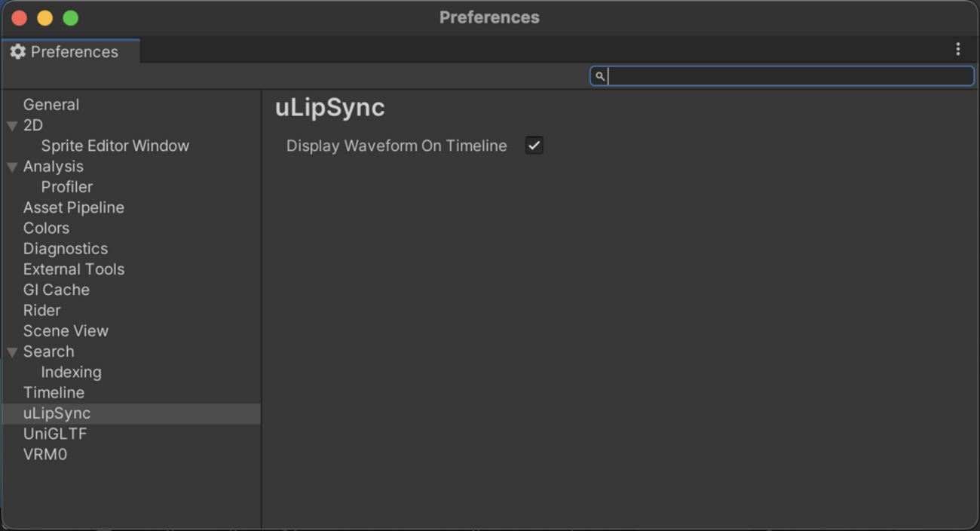Image resolution: width=980 pixels, height=531 pixels.
Task: Click the search magnifier icon
Action: pos(600,76)
